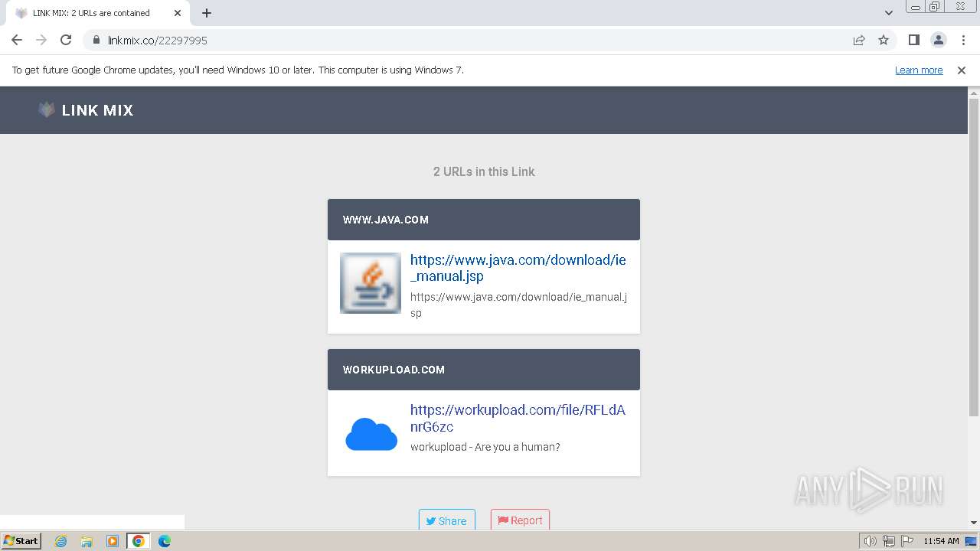Click the Action Center flag icon
Image resolution: width=980 pixels, height=551 pixels.
(907, 541)
